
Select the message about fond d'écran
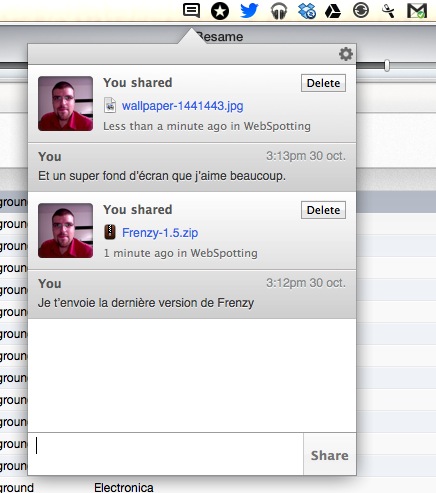pos(192,167)
